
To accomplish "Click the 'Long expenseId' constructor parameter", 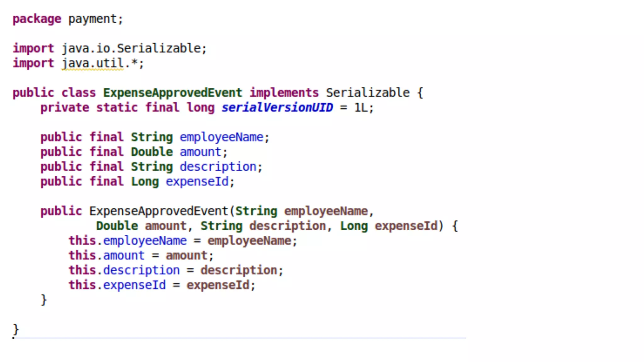I will tap(389, 226).
